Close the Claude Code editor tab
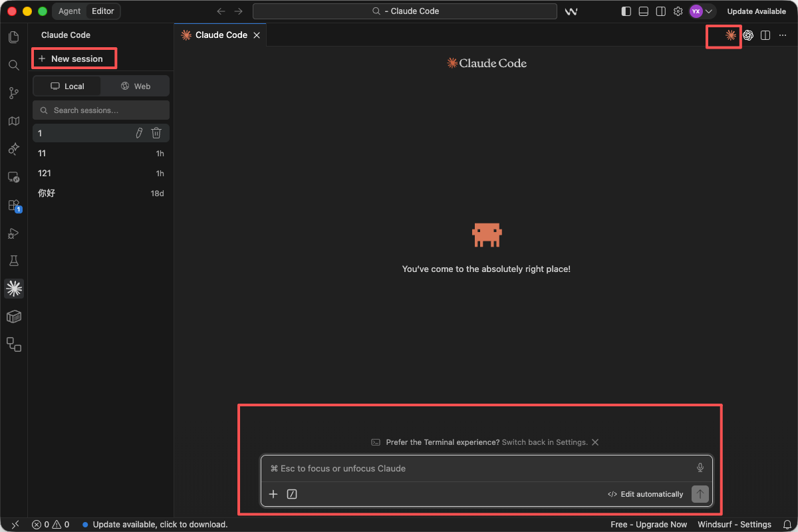 click(257, 35)
